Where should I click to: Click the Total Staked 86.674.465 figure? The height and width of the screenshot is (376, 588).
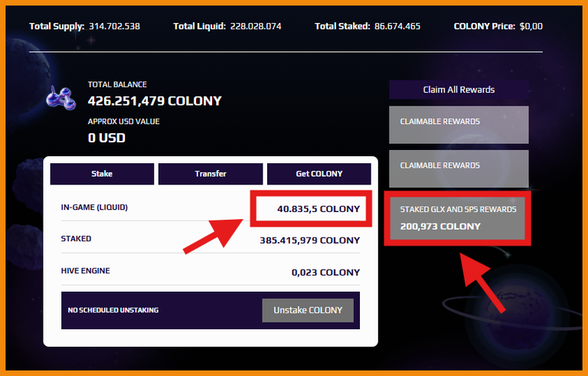pyautogui.click(x=397, y=26)
